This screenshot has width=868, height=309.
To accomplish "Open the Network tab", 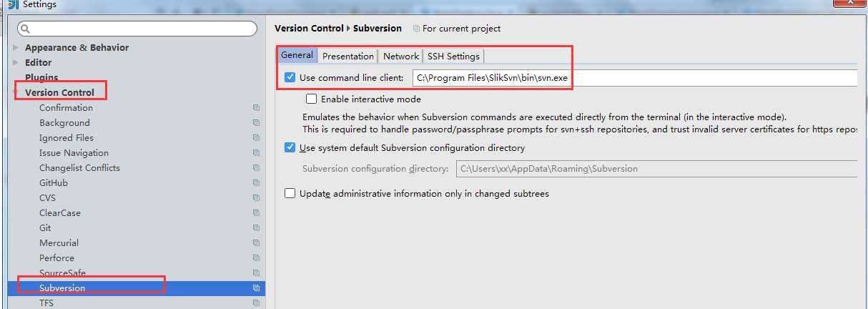I will [x=401, y=56].
